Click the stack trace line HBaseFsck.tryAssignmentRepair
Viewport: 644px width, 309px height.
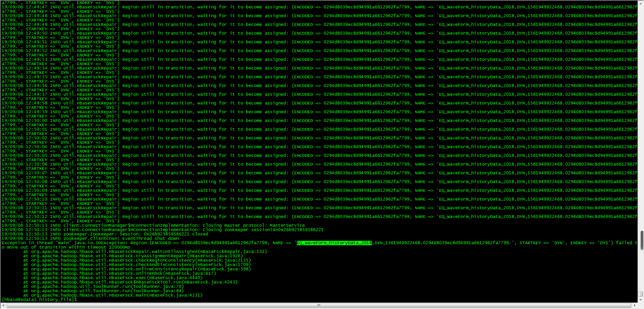[133, 256]
